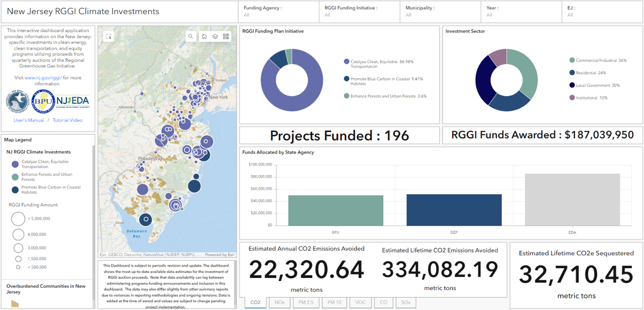Viewport: 644px width, 310px height.
Task: Toggle Enhance Forests and Urban Forests pie legend swatch
Action: [x=346, y=96]
